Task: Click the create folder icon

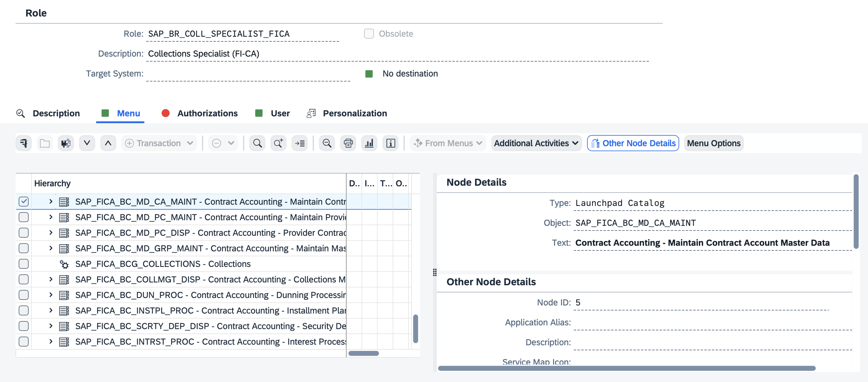Action: (45, 143)
